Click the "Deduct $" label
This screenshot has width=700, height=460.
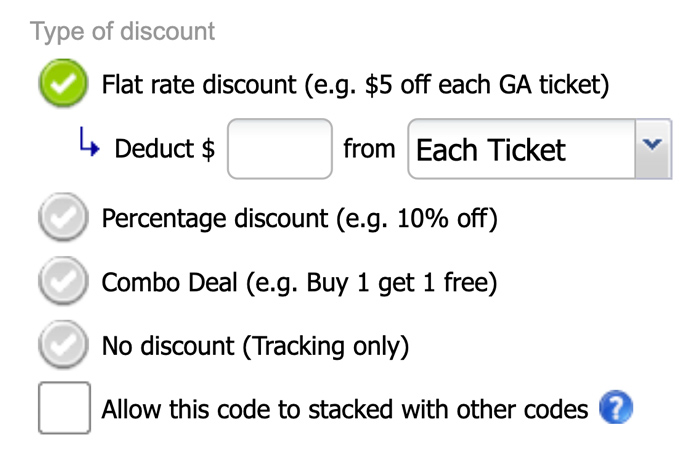(165, 150)
